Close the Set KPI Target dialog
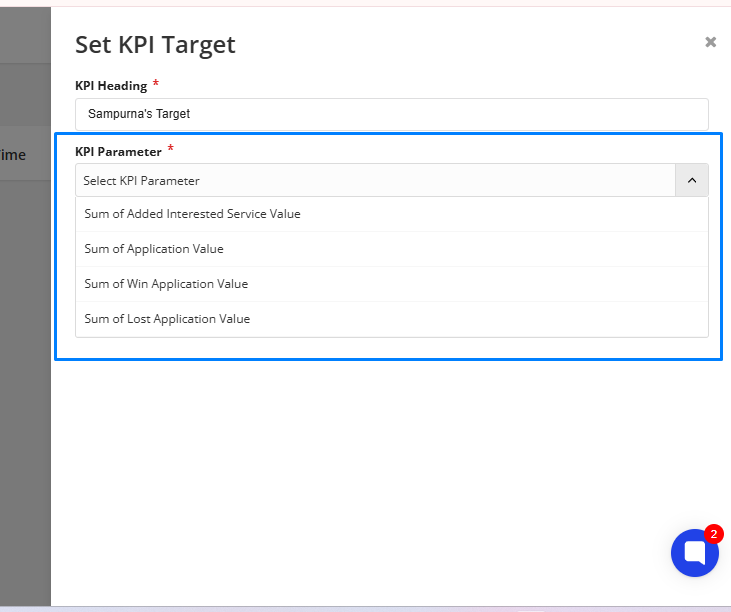This screenshot has width=731, height=612. (x=710, y=42)
